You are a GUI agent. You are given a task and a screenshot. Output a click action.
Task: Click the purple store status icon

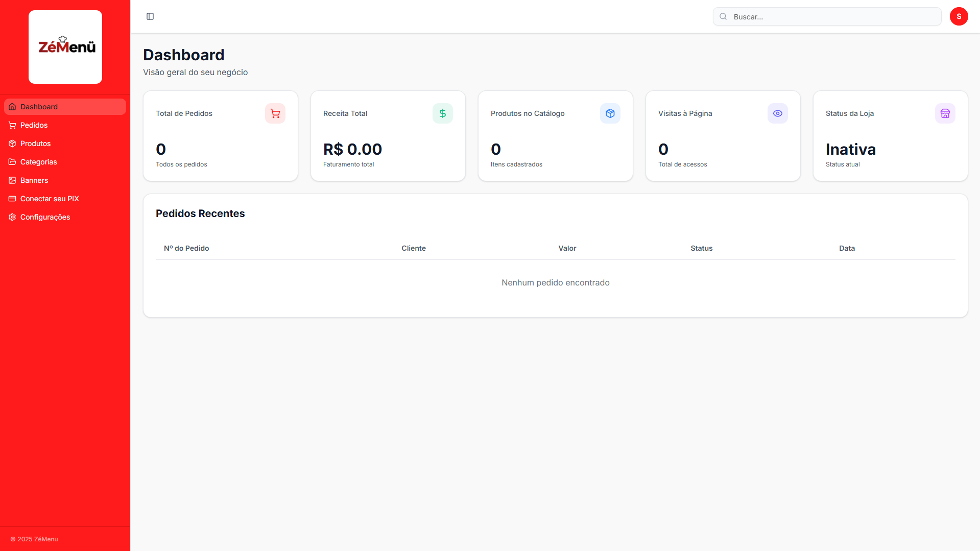click(x=945, y=113)
